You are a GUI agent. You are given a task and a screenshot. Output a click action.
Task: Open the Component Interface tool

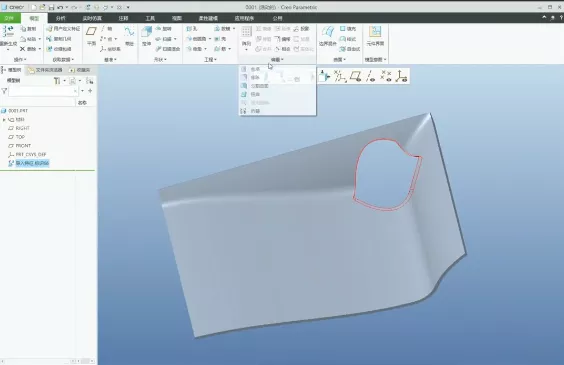pyautogui.click(x=375, y=35)
